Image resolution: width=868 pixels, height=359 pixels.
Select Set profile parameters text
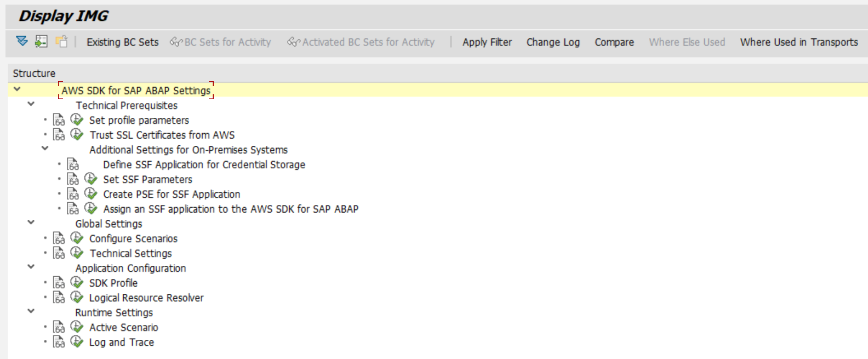[139, 120]
